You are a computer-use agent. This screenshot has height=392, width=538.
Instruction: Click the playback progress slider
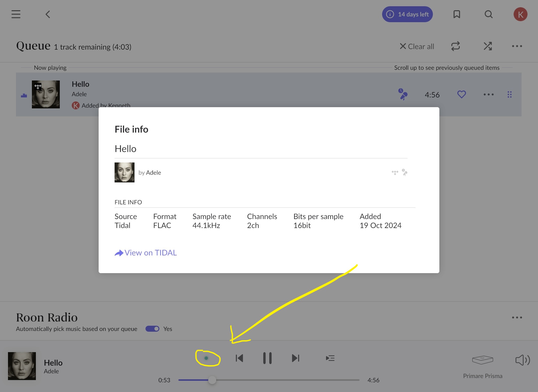click(212, 380)
